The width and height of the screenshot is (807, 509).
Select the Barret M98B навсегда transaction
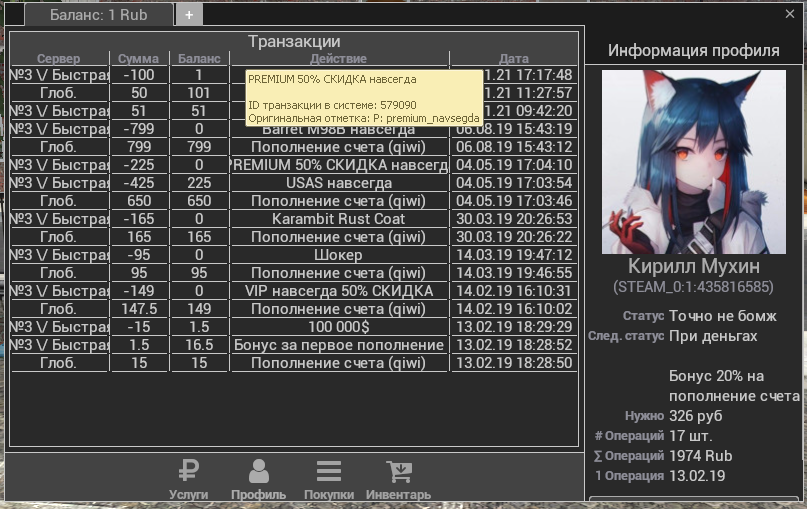338,129
